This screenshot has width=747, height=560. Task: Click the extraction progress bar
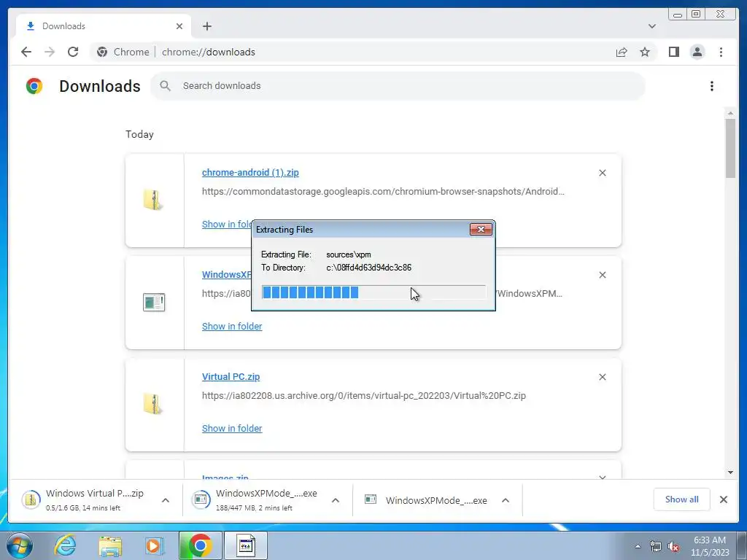click(373, 292)
